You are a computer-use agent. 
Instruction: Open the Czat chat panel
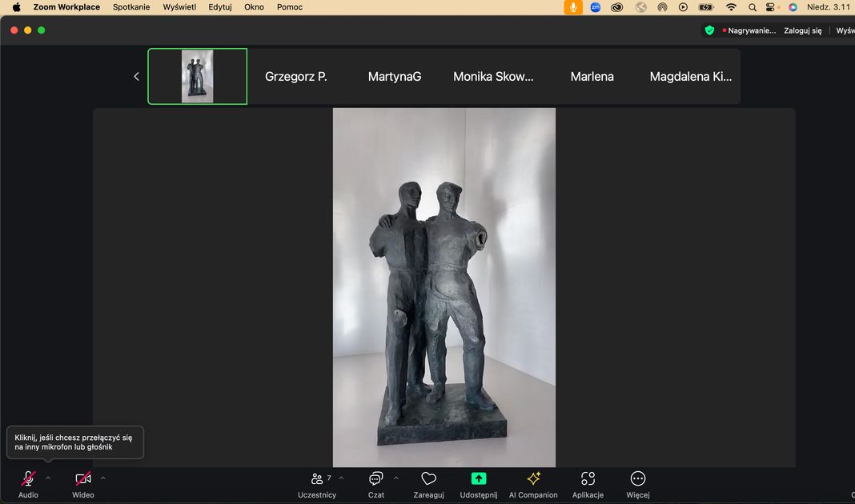point(375,479)
